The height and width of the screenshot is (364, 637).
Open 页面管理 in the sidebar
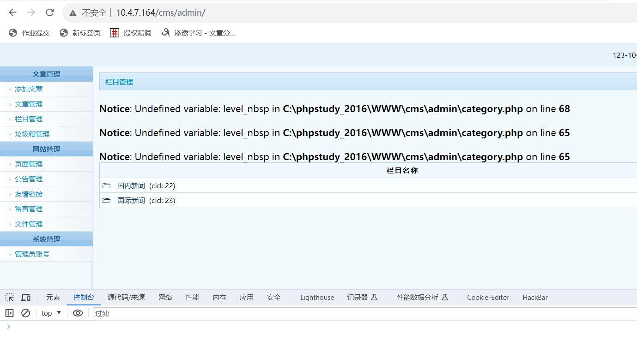coord(29,164)
